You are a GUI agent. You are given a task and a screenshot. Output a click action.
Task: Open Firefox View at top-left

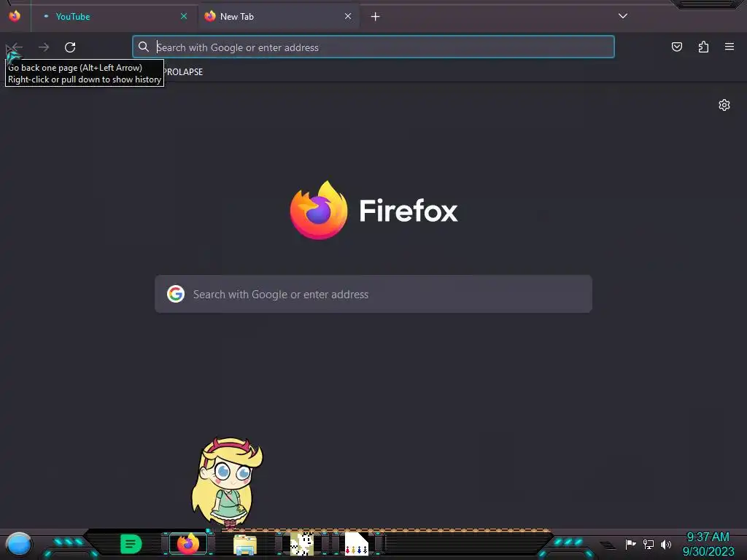coord(15,16)
